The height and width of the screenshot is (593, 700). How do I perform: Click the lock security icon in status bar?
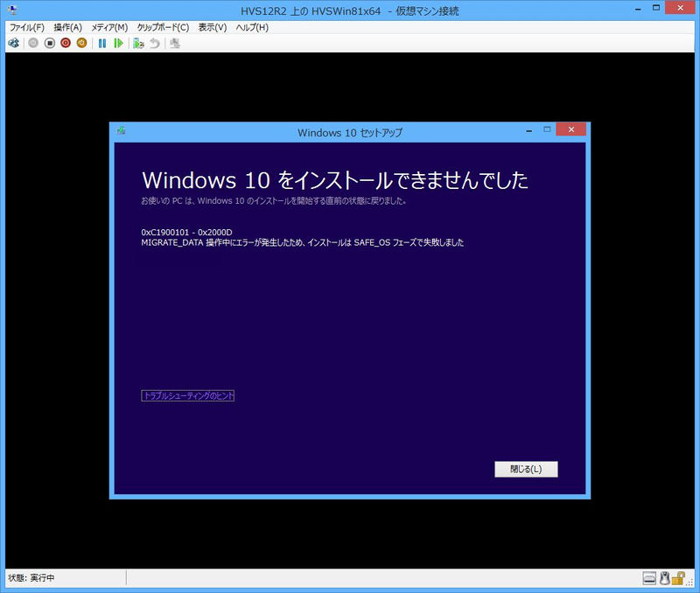pyautogui.click(x=678, y=578)
